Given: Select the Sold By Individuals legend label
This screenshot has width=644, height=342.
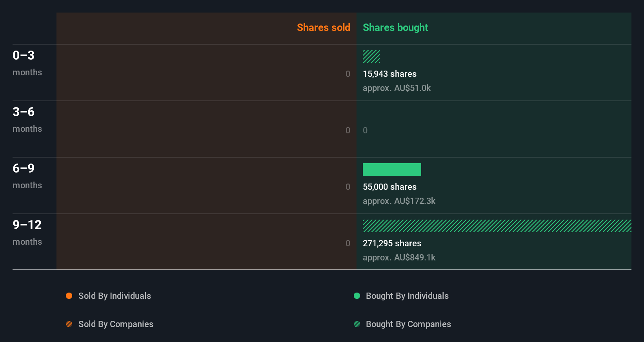Looking at the screenshot, I should (115, 296).
